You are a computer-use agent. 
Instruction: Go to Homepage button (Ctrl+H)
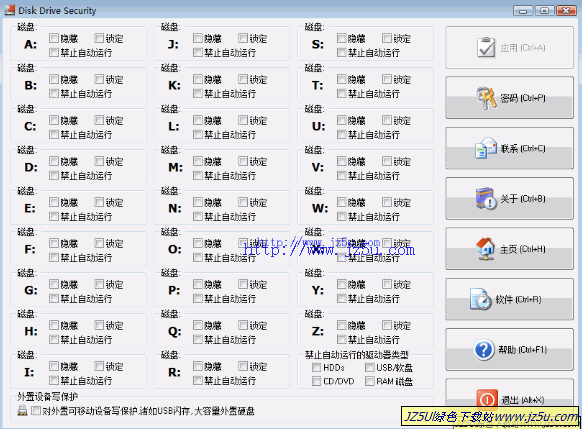coord(509,249)
